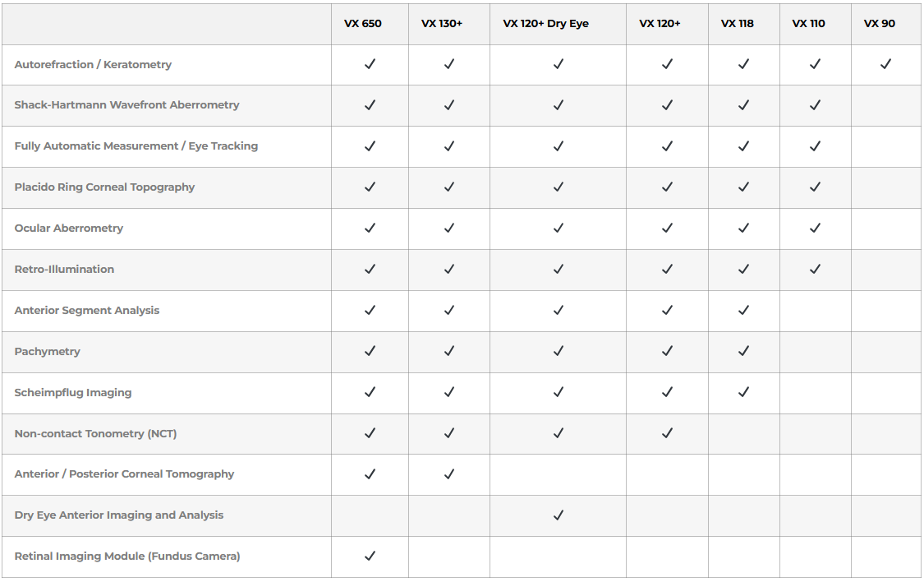Click the empty VX 90 Pachymetry cell
This screenshot has height=582, width=924.
885,352
